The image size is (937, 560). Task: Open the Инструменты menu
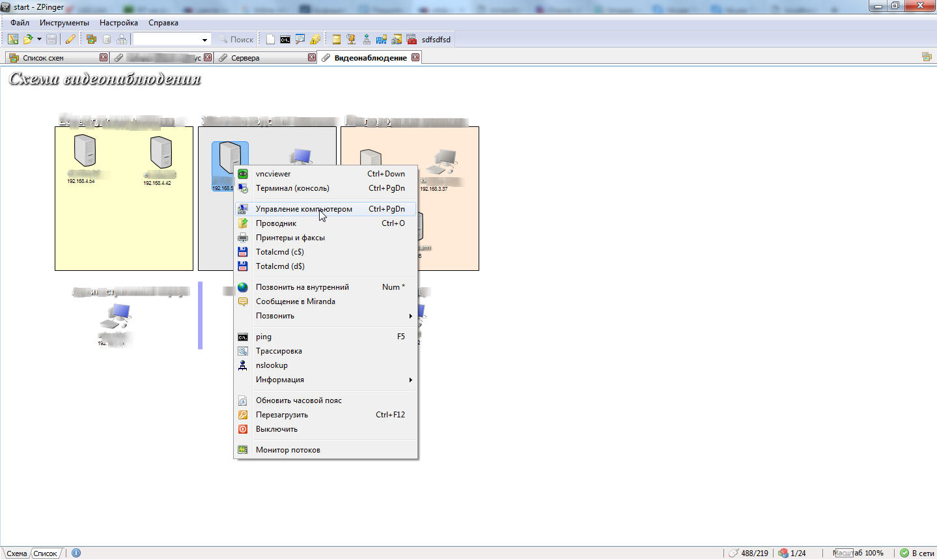64,23
